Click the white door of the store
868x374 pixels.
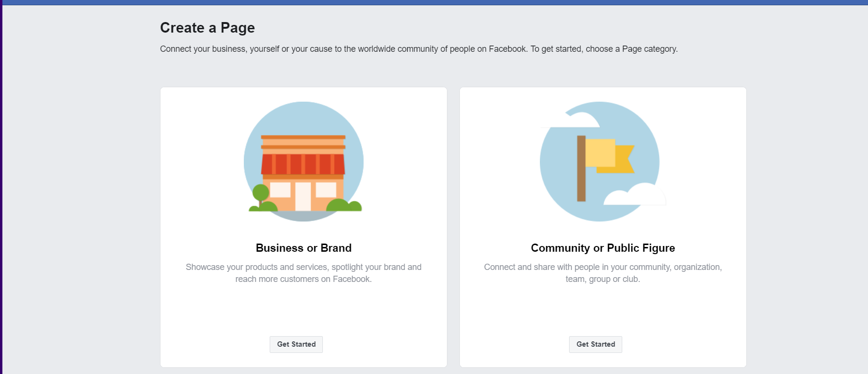click(303, 196)
